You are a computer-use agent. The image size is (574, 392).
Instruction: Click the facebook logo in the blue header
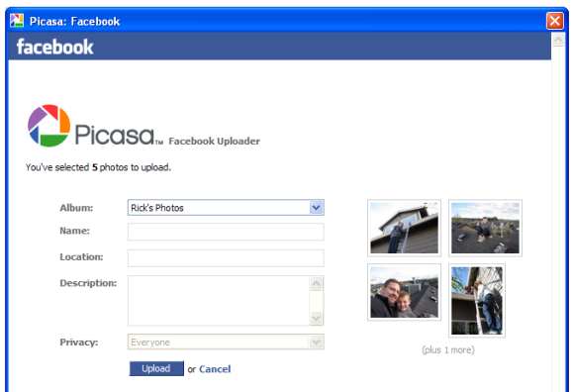54,47
